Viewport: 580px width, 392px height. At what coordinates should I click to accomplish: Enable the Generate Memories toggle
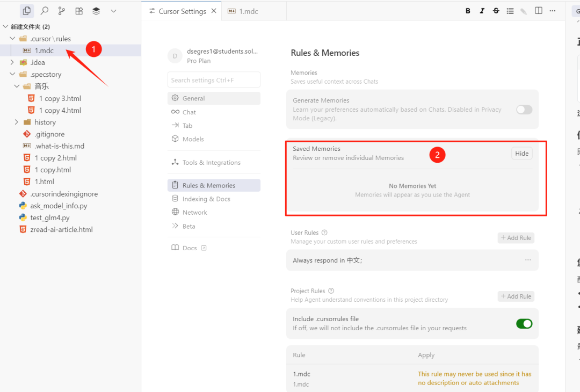point(524,110)
